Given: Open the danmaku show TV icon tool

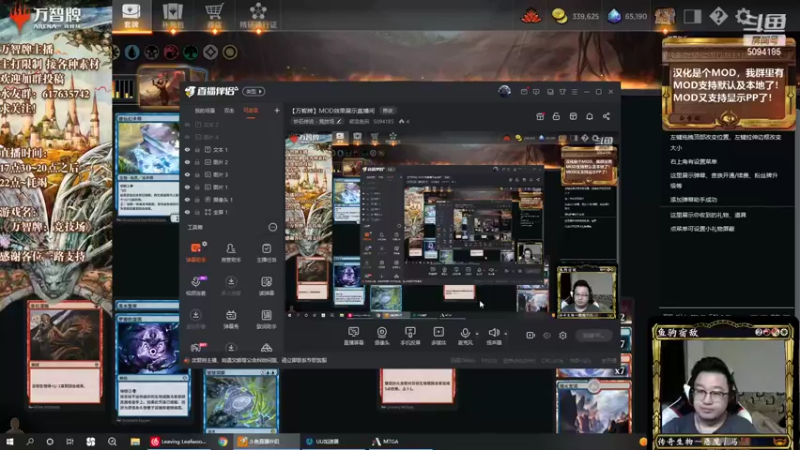Looking at the screenshot, I should coord(231,319).
